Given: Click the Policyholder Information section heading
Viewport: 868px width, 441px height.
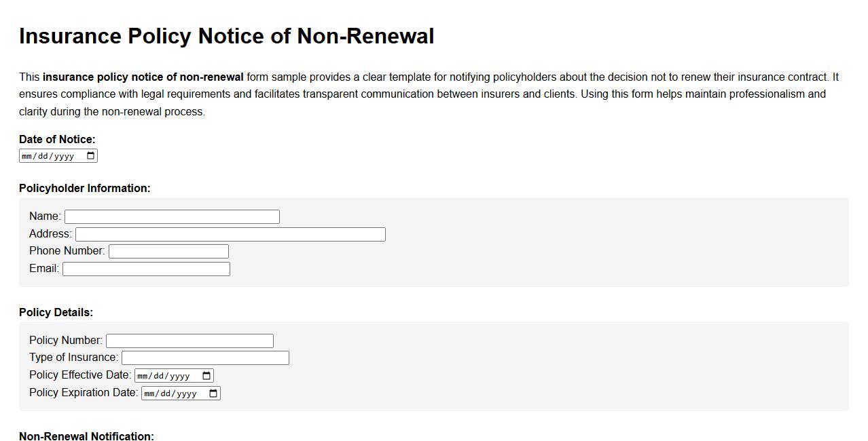Looking at the screenshot, I should coord(84,188).
